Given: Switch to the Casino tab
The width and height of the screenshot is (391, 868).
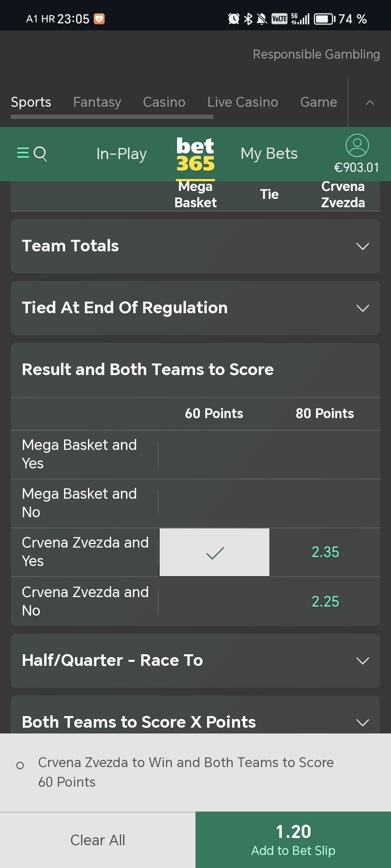Looking at the screenshot, I should click(x=164, y=102).
